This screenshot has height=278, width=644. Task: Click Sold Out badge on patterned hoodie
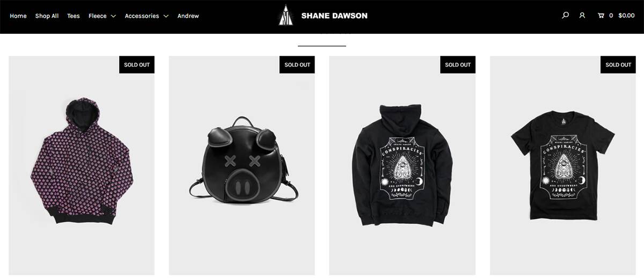[137, 65]
